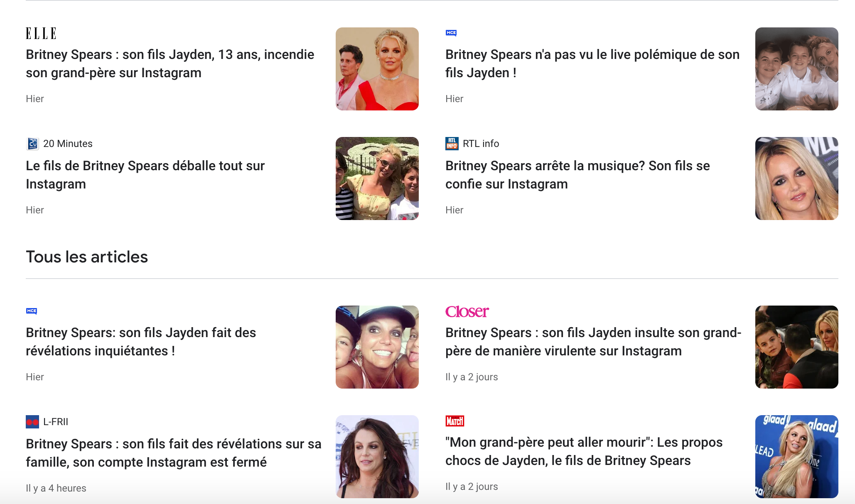Click the Closer magazine logo
855x504 pixels.
click(x=467, y=311)
